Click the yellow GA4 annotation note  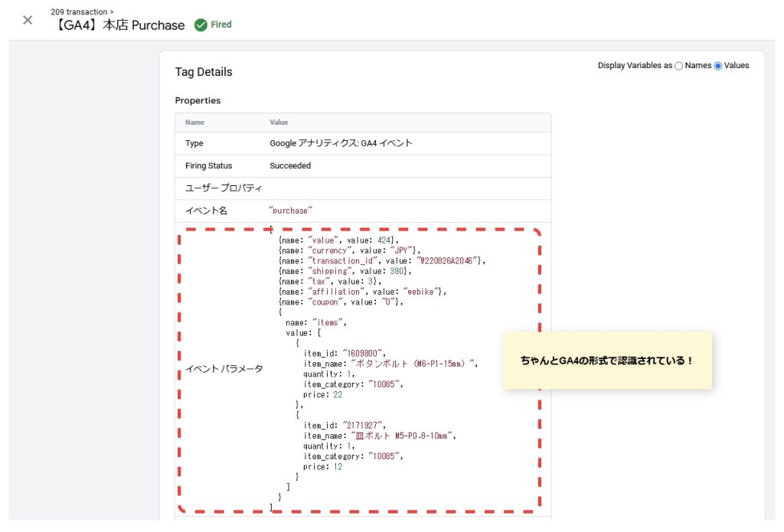click(607, 360)
